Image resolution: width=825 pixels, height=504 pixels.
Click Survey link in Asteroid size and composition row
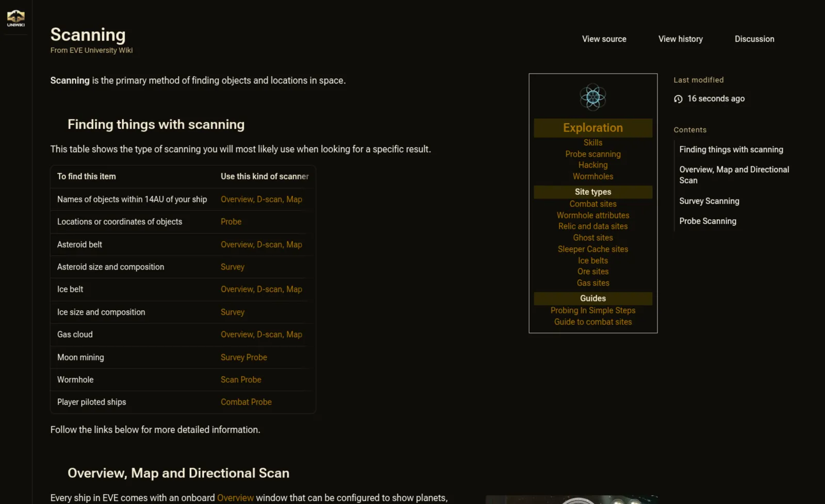tap(233, 267)
